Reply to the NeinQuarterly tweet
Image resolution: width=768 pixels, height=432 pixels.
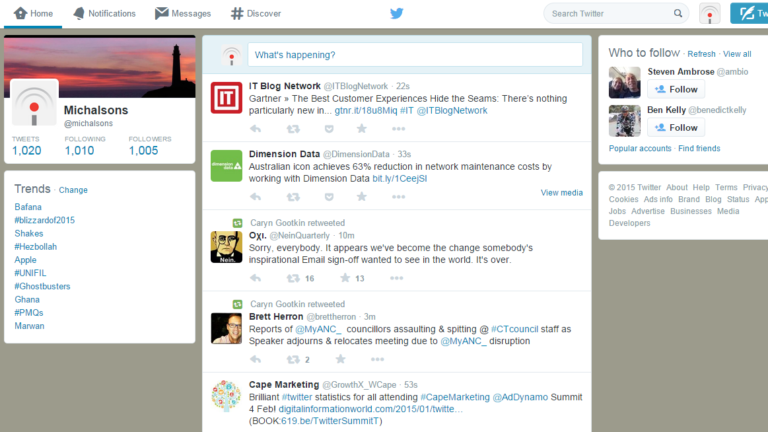point(256,278)
